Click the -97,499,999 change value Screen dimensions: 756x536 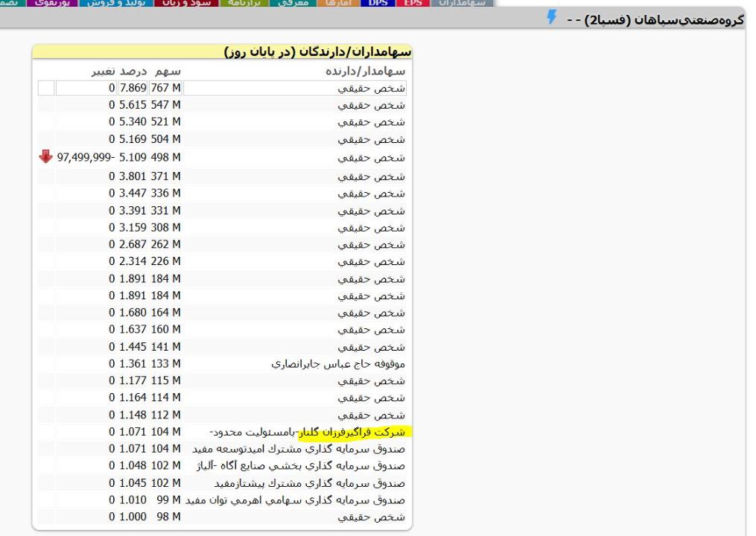[85, 156]
